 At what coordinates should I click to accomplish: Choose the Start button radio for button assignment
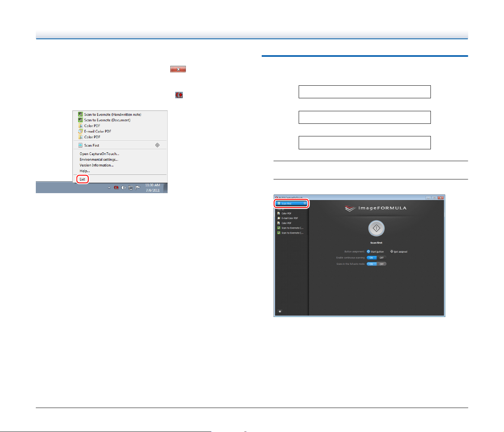tap(375, 251)
